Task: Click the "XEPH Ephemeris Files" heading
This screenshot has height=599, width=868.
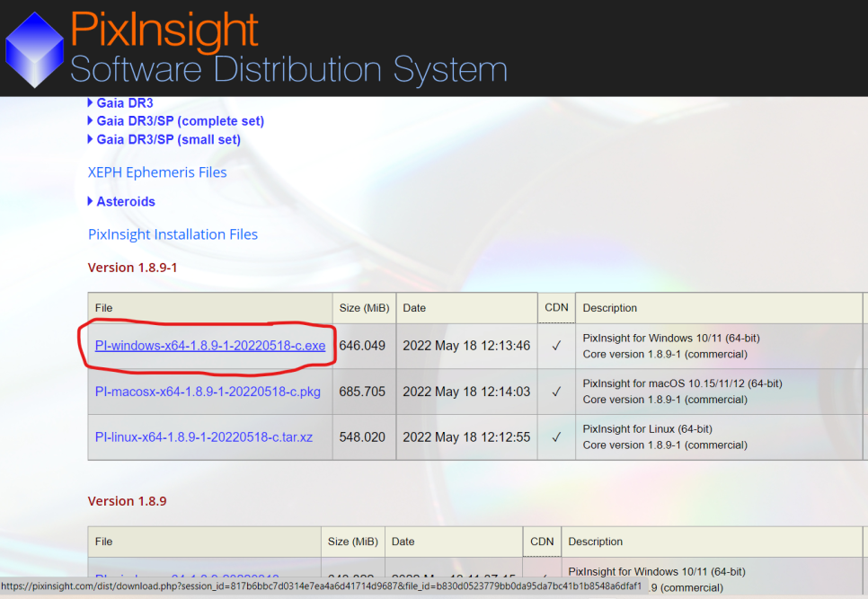Action: (x=157, y=172)
